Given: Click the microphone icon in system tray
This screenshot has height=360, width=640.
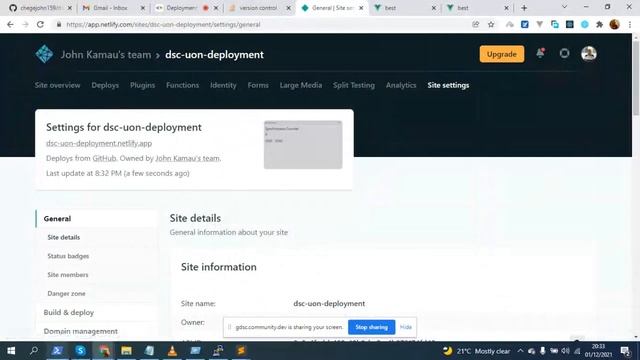Looking at the screenshot, I should tap(542, 351).
